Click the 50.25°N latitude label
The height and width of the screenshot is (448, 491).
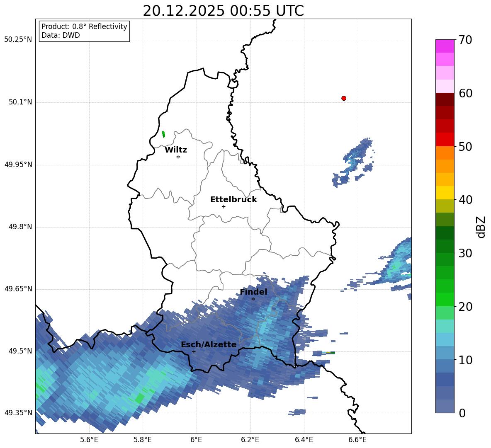point(18,40)
